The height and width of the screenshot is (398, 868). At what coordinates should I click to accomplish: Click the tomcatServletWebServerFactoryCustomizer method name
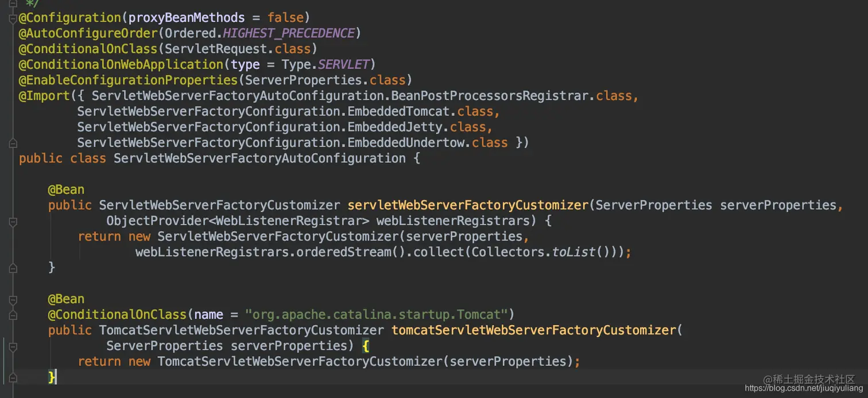click(x=533, y=330)
